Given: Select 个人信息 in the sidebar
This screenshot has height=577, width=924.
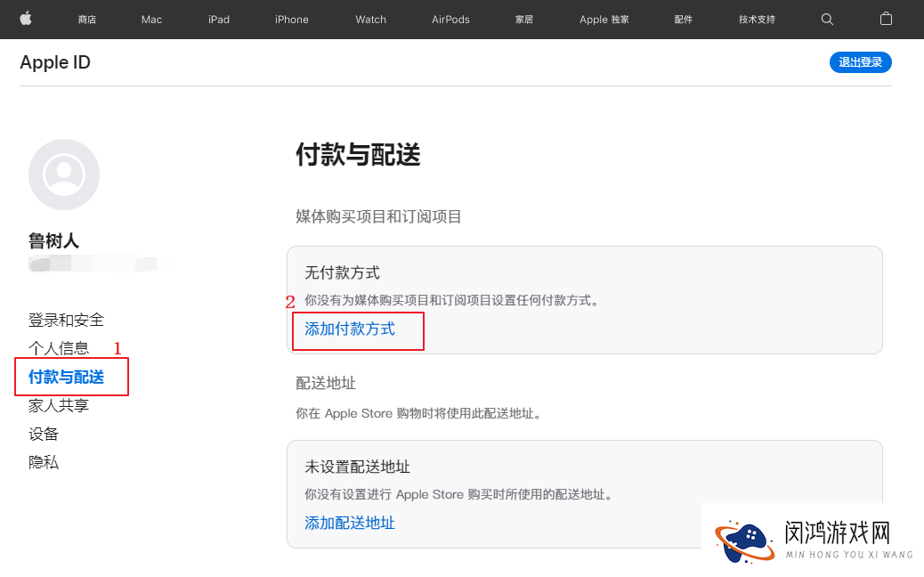Looking at the screenshot, I should click(x=59, y=348).
